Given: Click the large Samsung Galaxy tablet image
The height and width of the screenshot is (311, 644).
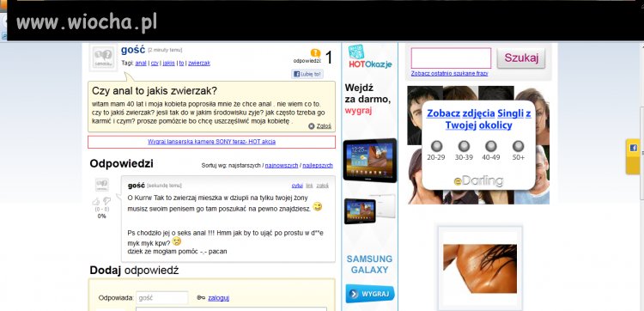Looking at the screenshot, I should (369, 161).
